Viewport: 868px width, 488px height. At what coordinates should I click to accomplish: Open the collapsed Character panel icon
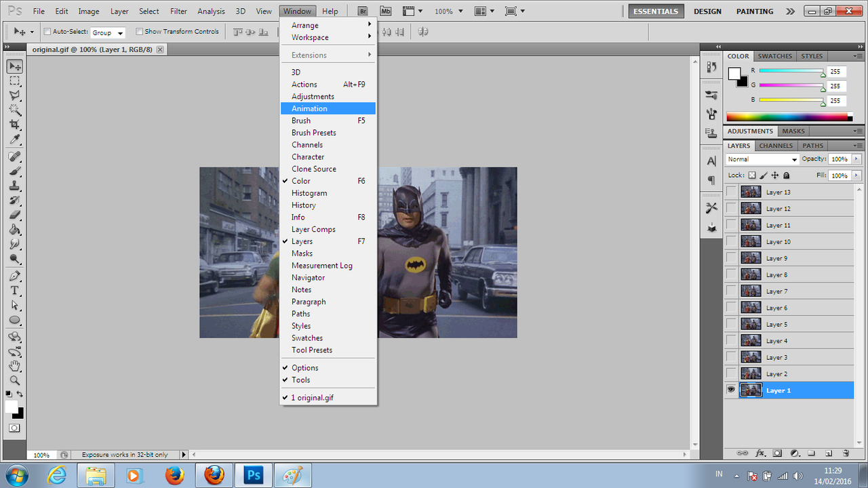click(711, 161)
